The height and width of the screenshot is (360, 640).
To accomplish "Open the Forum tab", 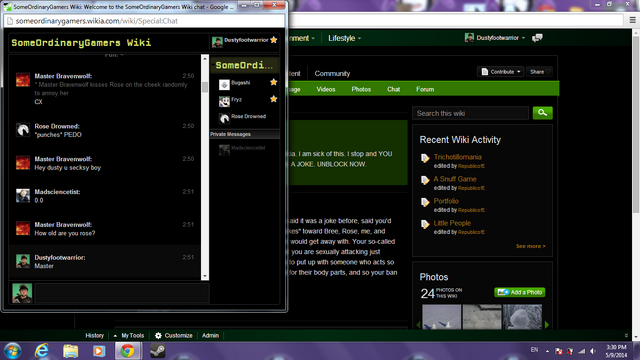I will 425,89.
